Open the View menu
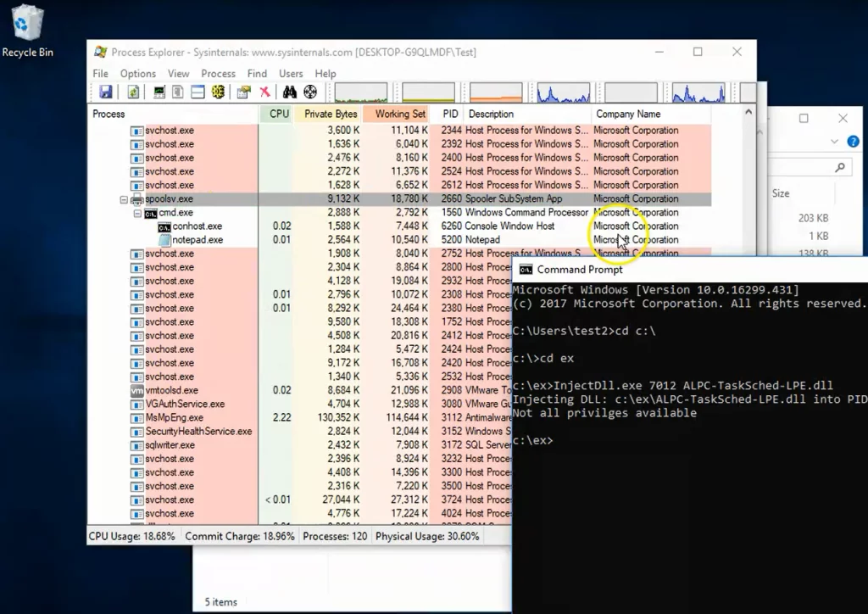Image resolution: width=868 pixels, height=614 pixels. tap(178, 74)
